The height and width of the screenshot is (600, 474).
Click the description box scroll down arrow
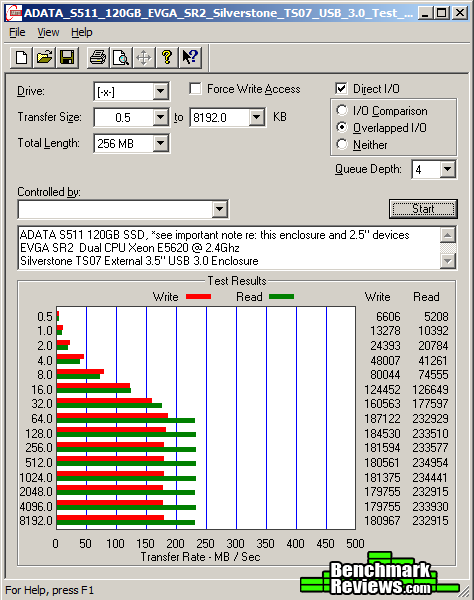[x=448, y=261]
